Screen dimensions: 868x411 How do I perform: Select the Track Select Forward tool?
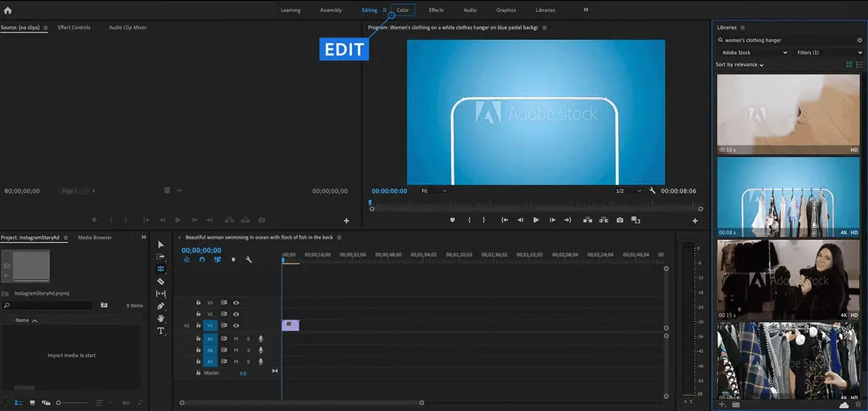pos(161,256)
